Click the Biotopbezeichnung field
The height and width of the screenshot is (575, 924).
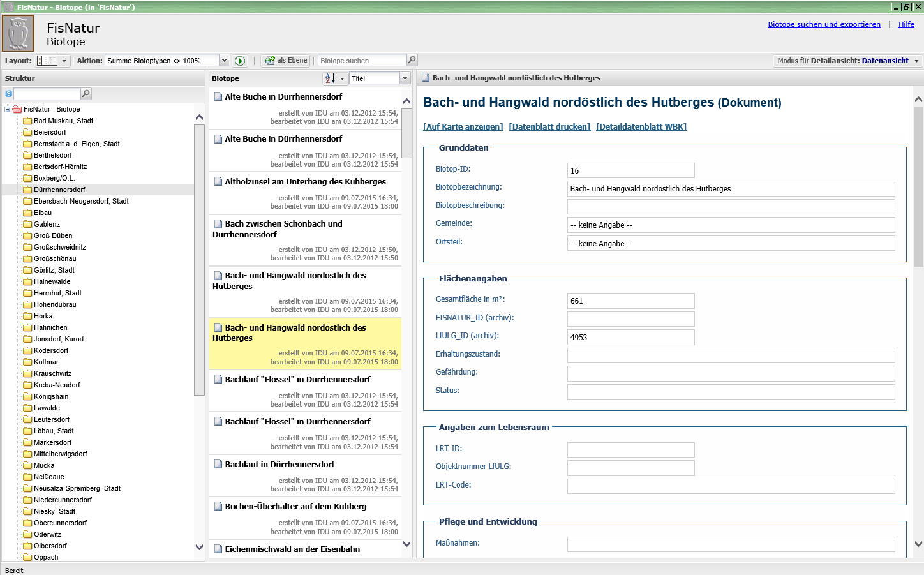pyautogui.click(x=731, y=188)
